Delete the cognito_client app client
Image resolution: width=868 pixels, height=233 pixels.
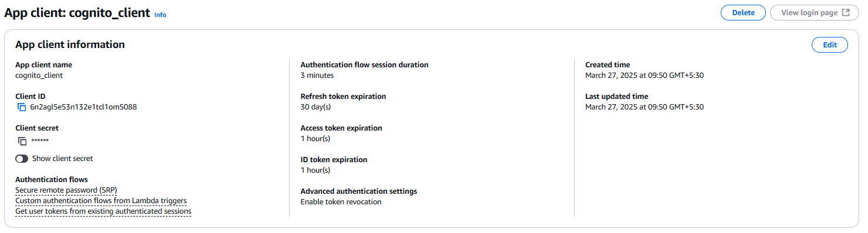point(743,13)
